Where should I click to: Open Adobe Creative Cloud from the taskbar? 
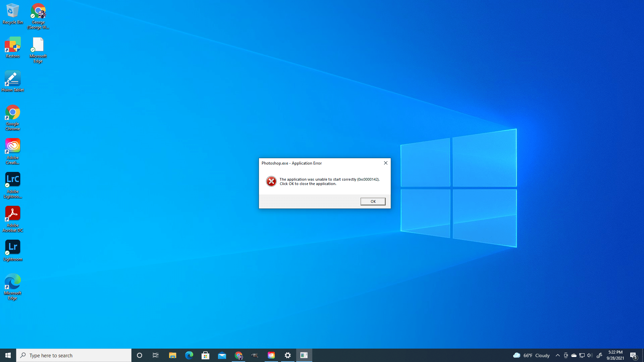click(x=271, y=355)
